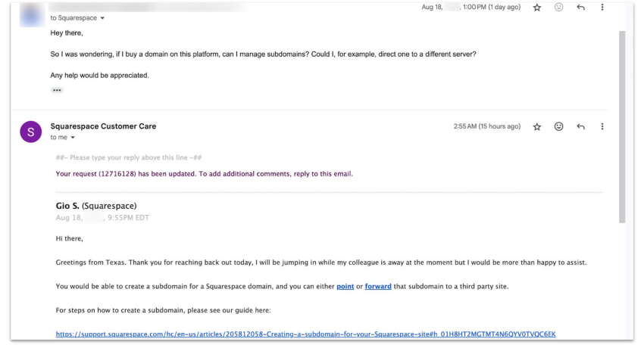Click the purple "S" sender avatar
This screenshot has width=644, height=345.
[x=30, y=132]
